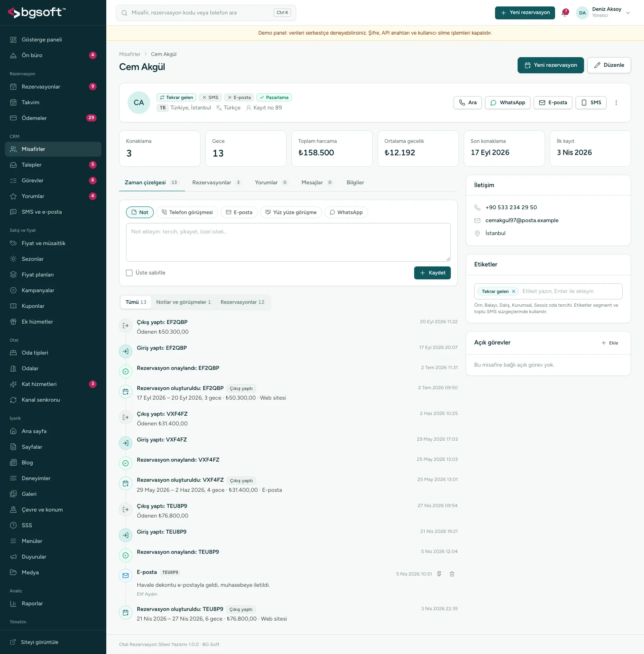Image resolution: width=644 pixels, height=654 pixels.
Task: Click Ekle in Açık görevler
Action: (610, 343)
